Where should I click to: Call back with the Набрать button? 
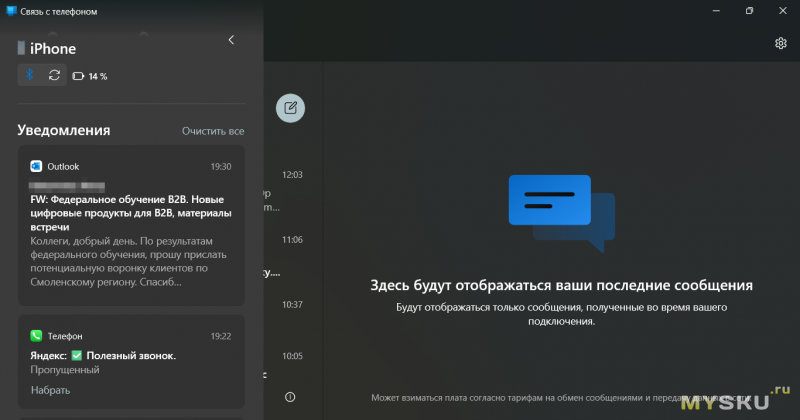(51, 390)
